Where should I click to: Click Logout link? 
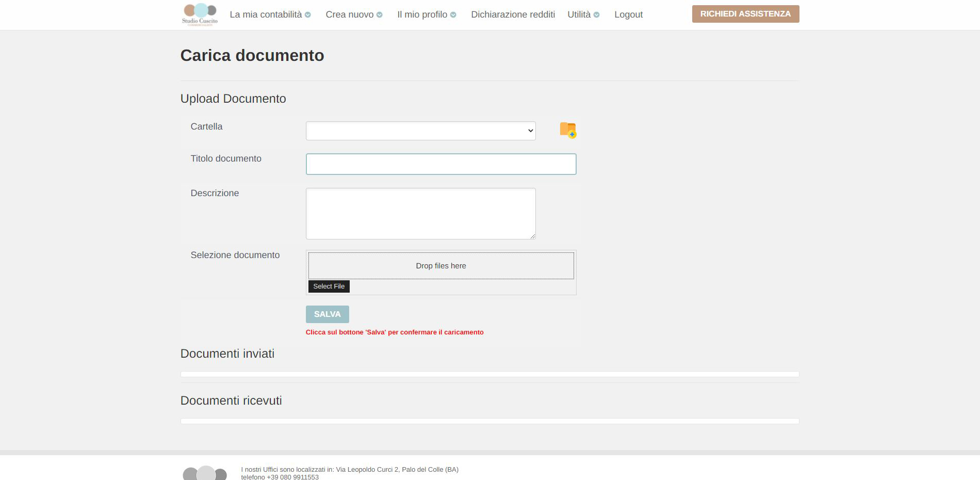[x=628, y=14]
